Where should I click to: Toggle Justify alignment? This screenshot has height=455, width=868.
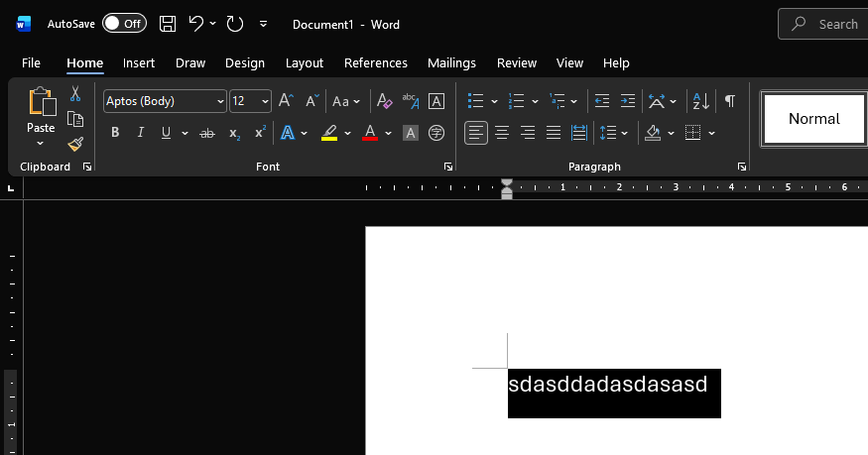tap(553, 133)
